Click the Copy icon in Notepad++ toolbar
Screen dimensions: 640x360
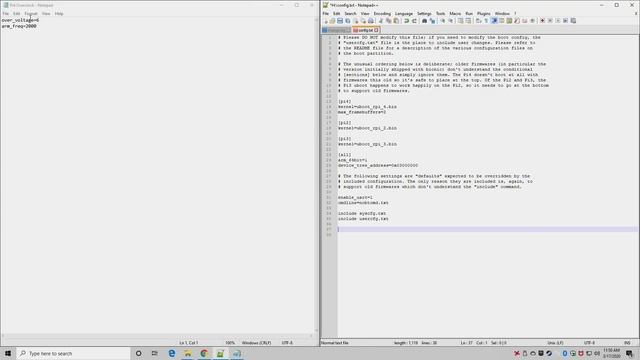[x=389, y=20]
